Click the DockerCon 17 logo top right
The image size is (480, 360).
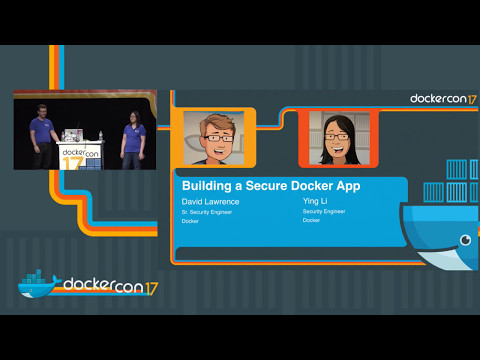click(x=443, y=99)
